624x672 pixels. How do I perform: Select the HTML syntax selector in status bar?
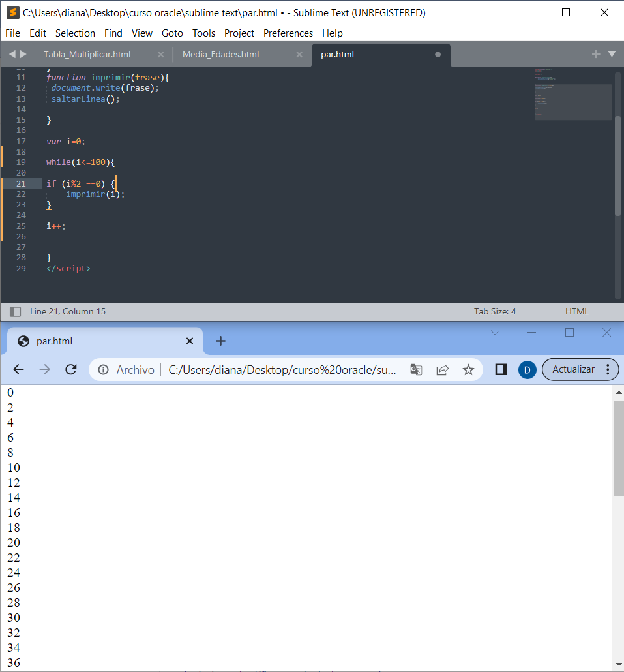(576, 312)
